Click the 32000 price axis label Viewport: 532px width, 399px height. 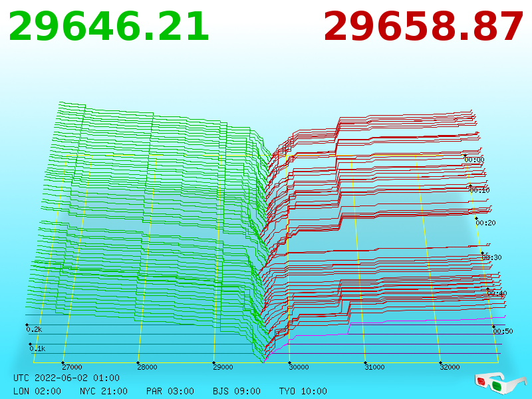click(x=450, y=367)
